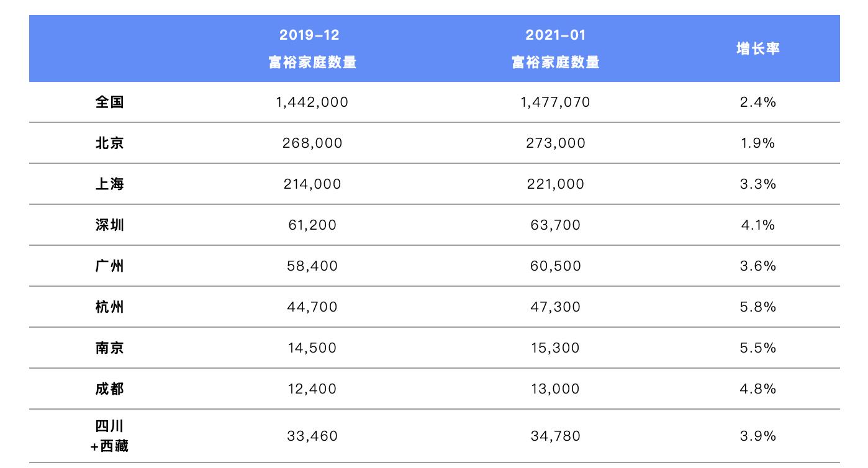Select the 广州 row label
This screenshot has width=868, height=468.
pyautogui.click(x=110, y=266)
